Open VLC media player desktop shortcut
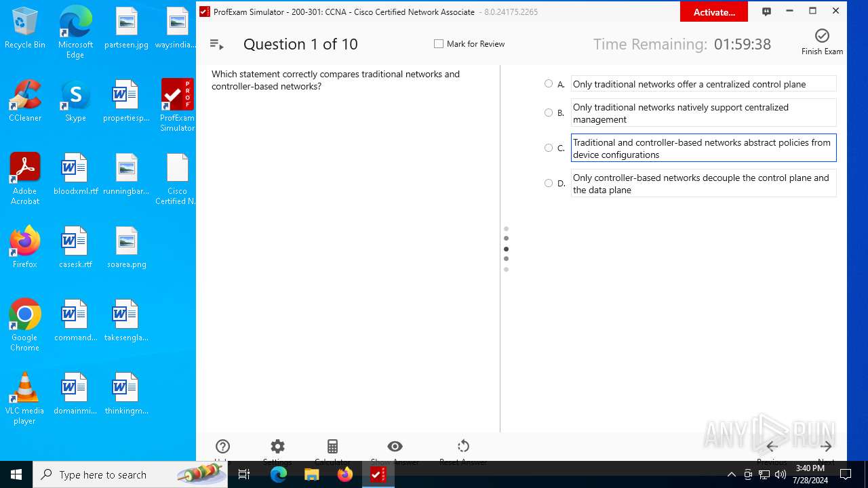The image size is (868, 488). (x=25, y=399)
